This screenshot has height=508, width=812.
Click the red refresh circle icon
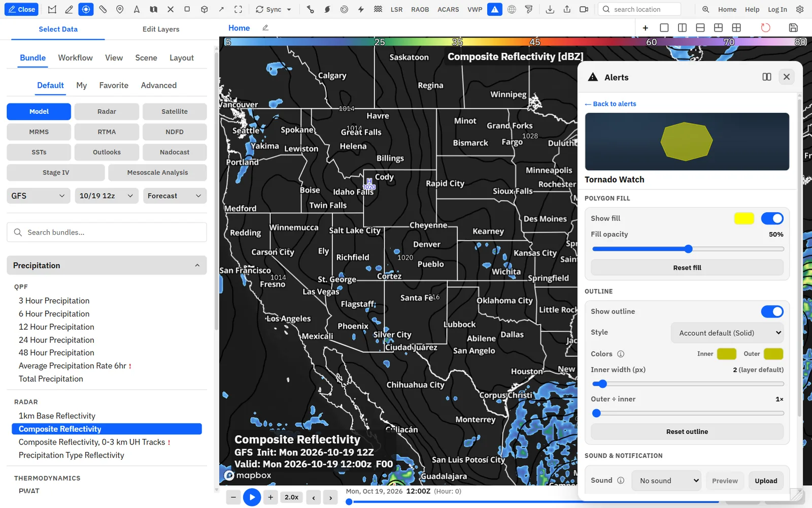[765, 27]
